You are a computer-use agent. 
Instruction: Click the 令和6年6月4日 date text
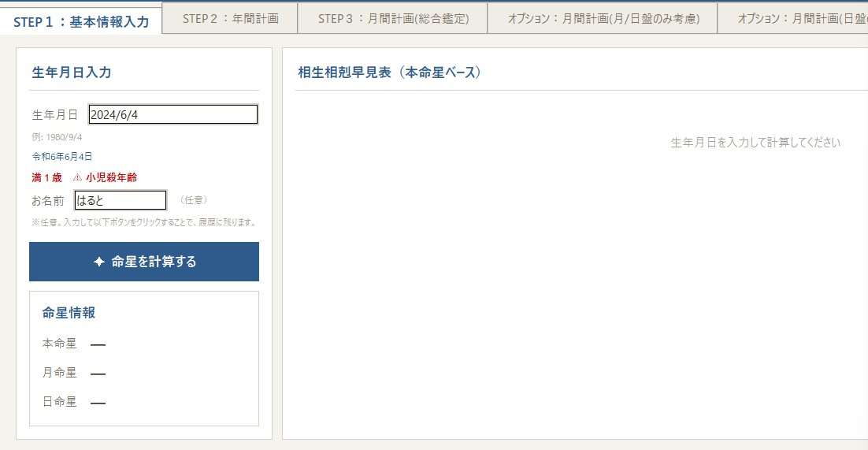coord(62,157)
